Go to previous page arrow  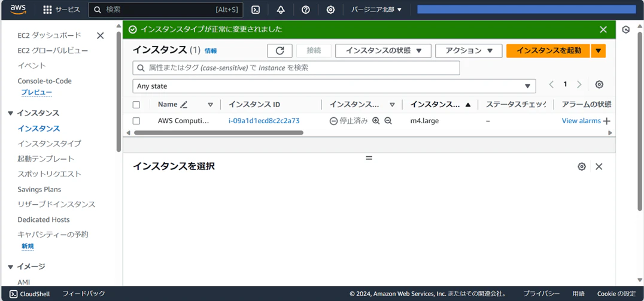[551, 84]
